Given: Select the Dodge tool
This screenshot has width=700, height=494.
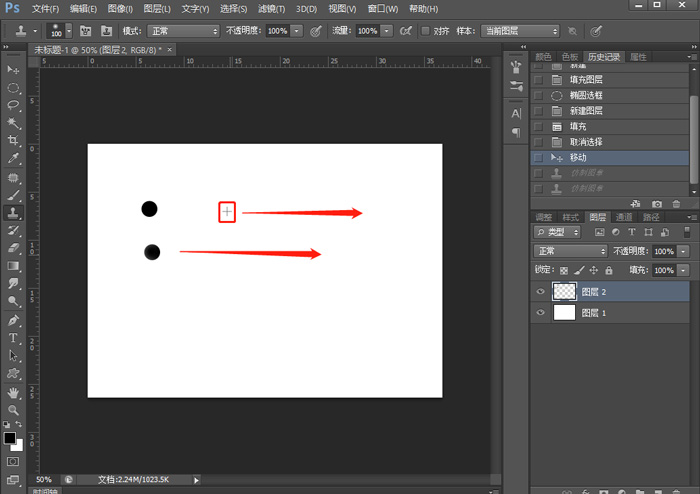Looking at the screenshot, I should (x=13, y=301).
